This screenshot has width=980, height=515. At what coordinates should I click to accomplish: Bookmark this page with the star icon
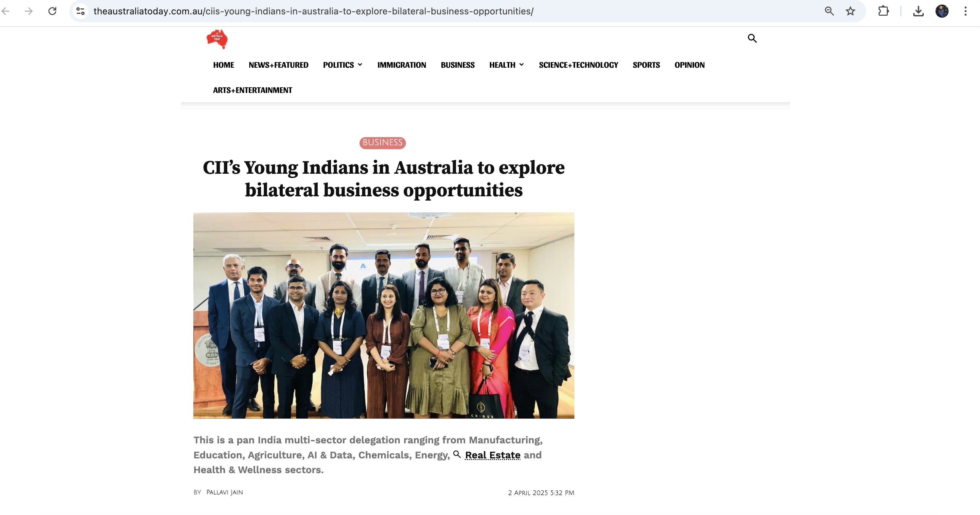(x=850, y=11)
